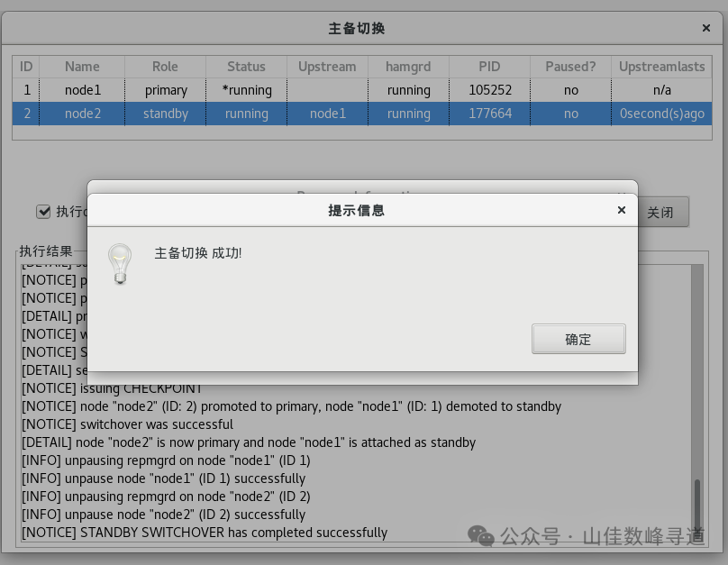This screenshot has width=728, height=565.
Task: Click the light bulb info icon
Action: point(120,264)
